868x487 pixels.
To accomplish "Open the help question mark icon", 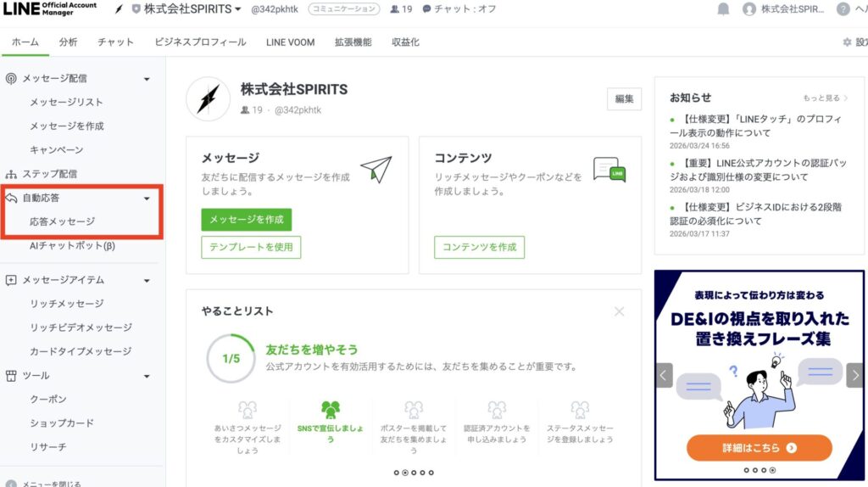I will [843, 8].
